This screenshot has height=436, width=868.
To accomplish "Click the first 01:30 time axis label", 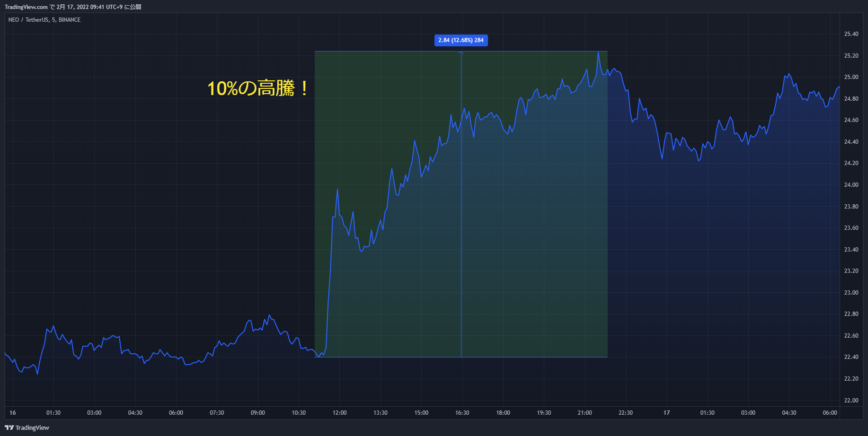I will point(53,413).
